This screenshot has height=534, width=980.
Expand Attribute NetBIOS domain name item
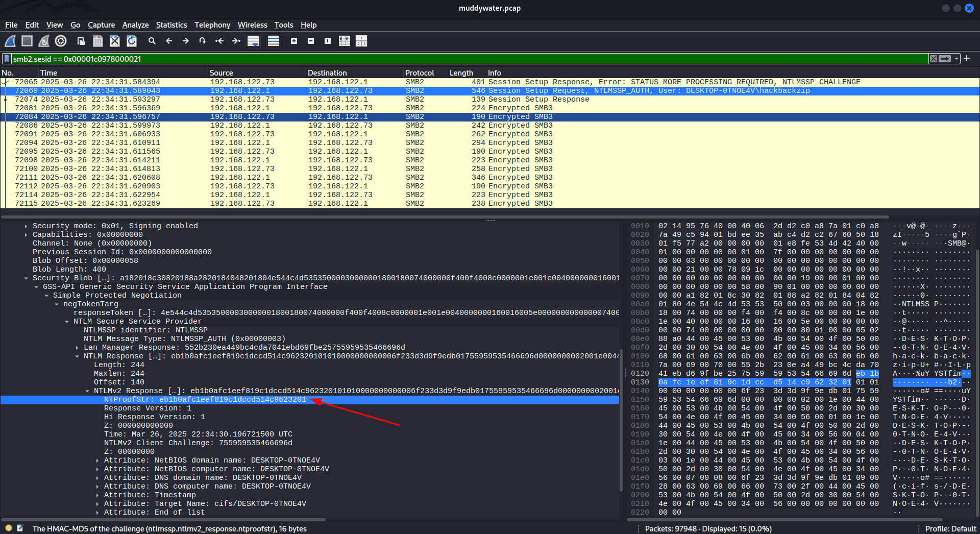97,460
